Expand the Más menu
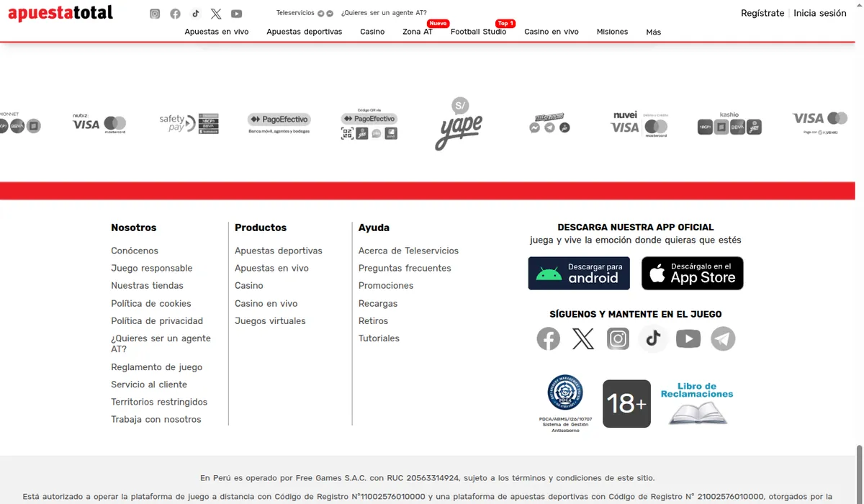 [654, 32]
